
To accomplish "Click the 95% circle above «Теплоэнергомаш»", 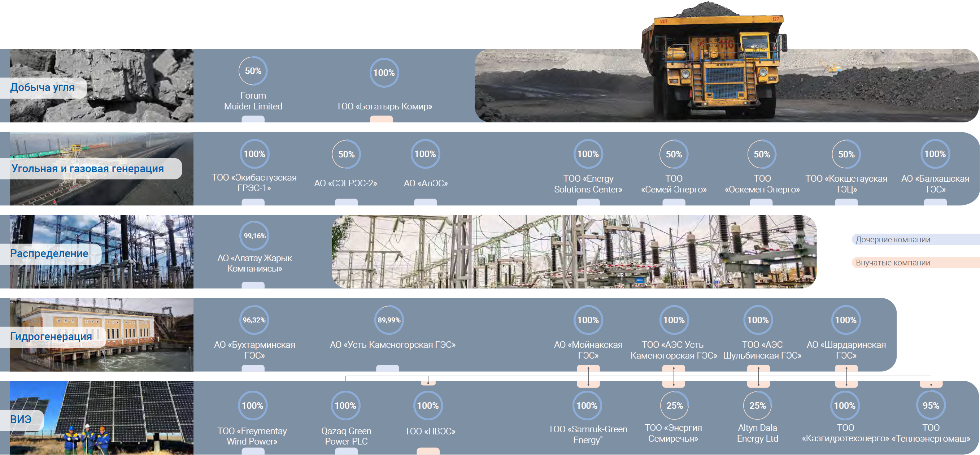I will coord(931,406).
